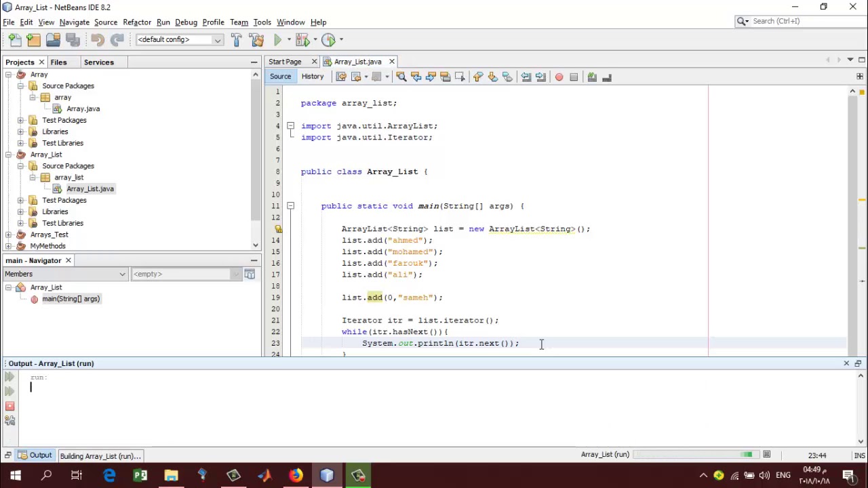Open the Navigate menu
The height and width of the screenshot is (488, 868).
[x=74, y=22]
